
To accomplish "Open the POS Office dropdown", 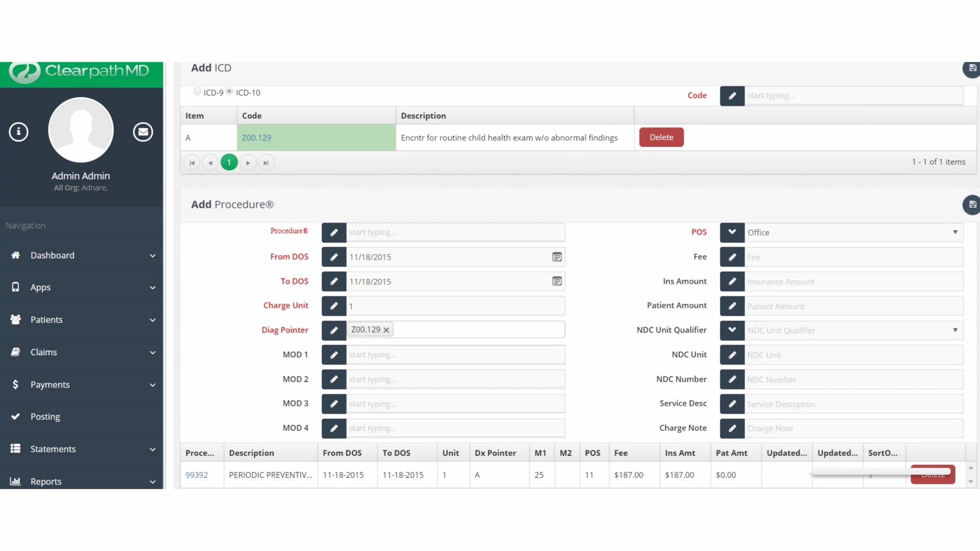I will [x=853, y=232].
